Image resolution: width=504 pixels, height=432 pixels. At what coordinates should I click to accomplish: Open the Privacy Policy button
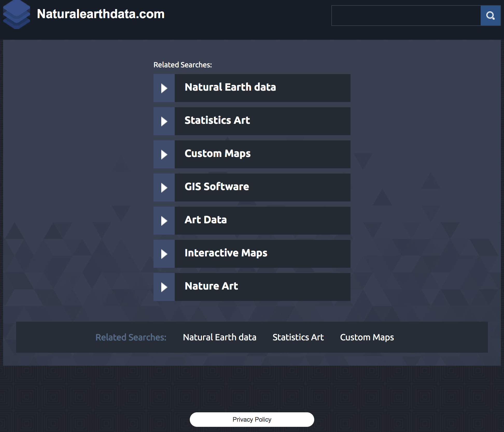252,419
